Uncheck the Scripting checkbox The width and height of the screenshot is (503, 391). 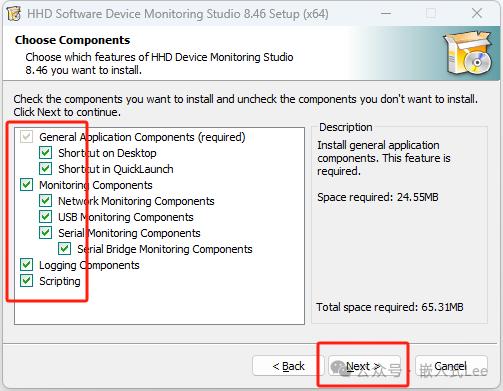click(x=26, y=281)
